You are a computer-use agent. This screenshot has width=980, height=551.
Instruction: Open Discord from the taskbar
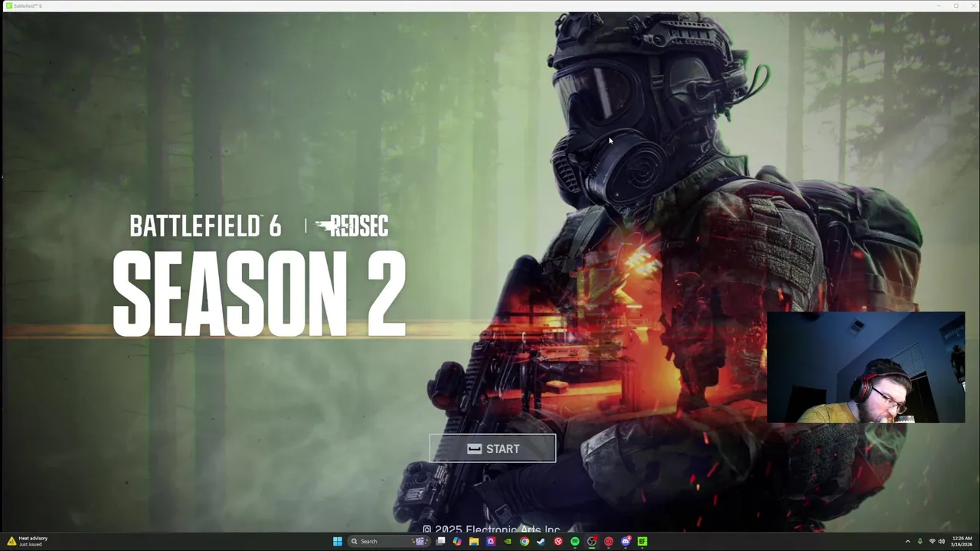click(626, 542)
